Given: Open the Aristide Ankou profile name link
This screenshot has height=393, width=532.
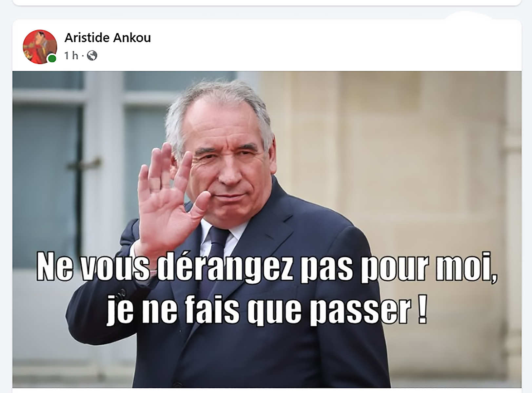Looking at the screenshot, I should pyautogui.click(x=108, y=38).
